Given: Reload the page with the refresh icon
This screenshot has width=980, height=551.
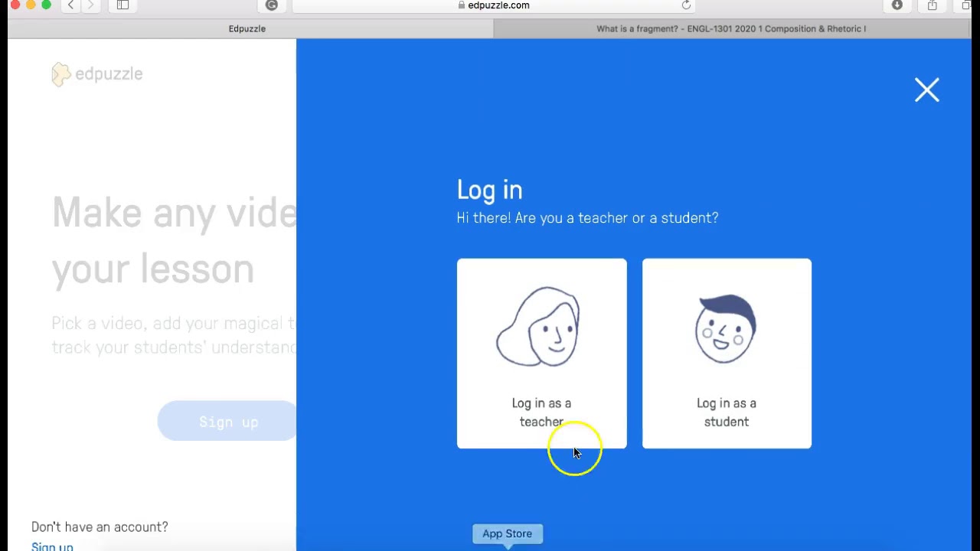Looking at the screenshot, I should pos(686,5).
